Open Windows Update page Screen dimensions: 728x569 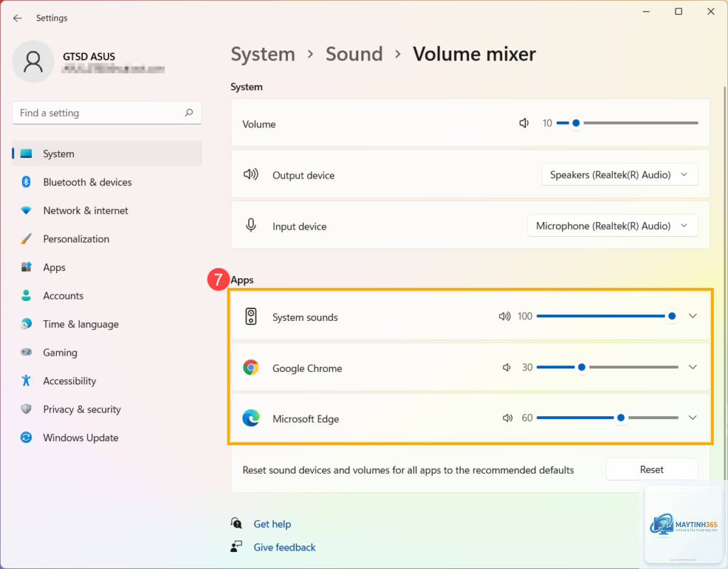(x=107, y=437)
